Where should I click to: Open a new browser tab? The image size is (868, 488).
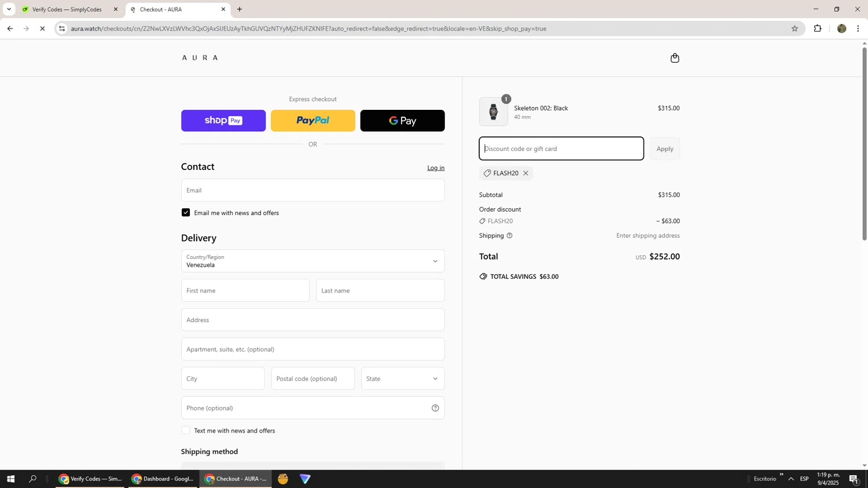click(x=240, y=9)
